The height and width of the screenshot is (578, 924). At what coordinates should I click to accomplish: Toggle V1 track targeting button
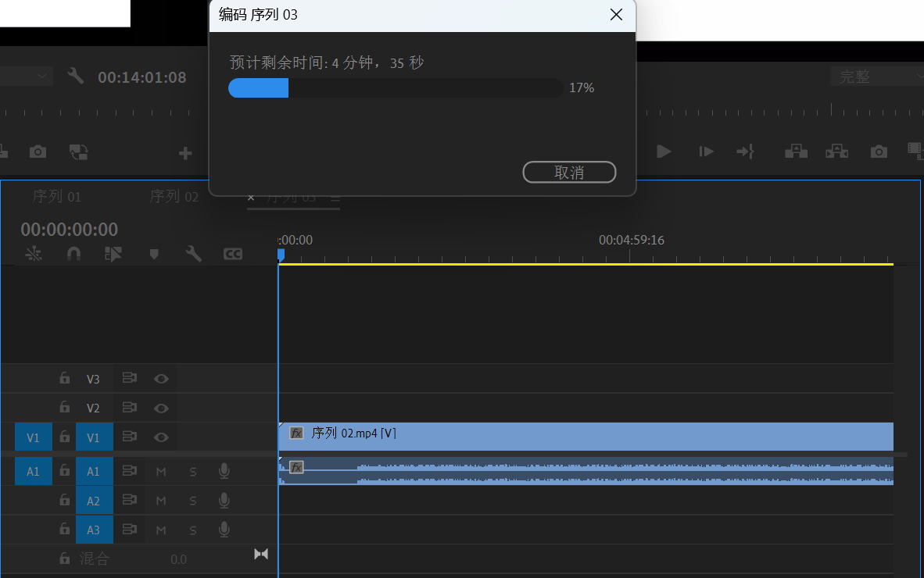(x=94, y=437)
